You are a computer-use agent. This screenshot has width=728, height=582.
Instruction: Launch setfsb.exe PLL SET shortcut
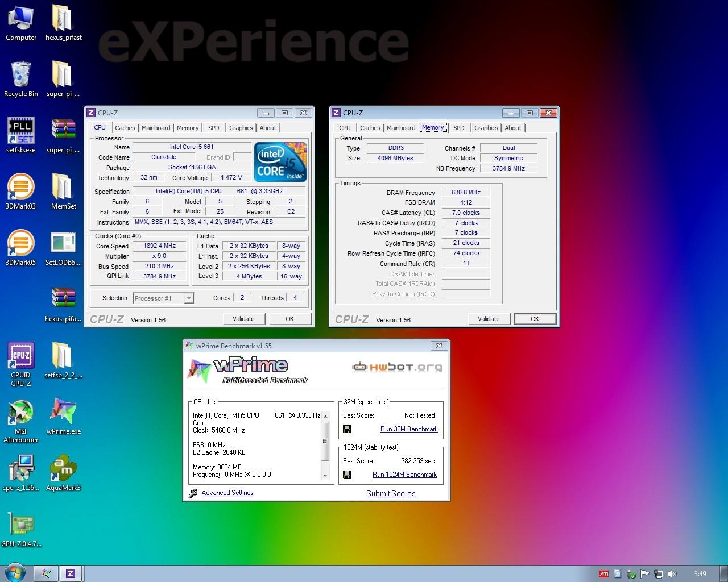(x=21, y=136)
